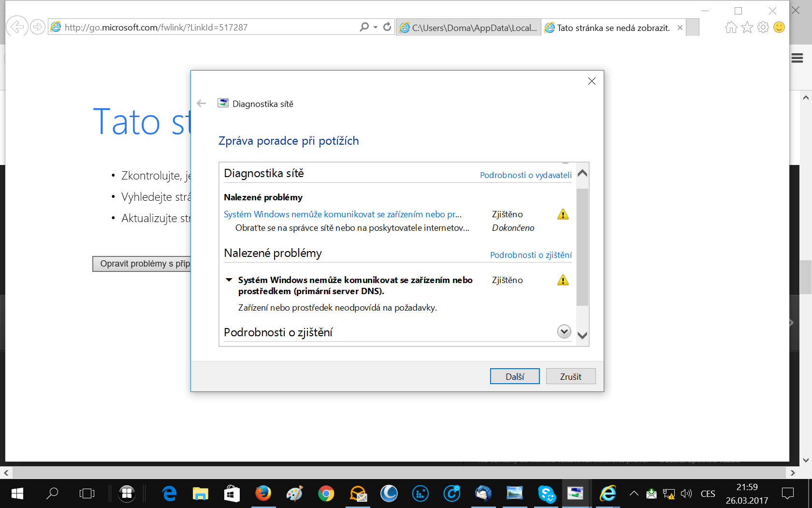Launch Firefox from the taskbar

[263, 493]
